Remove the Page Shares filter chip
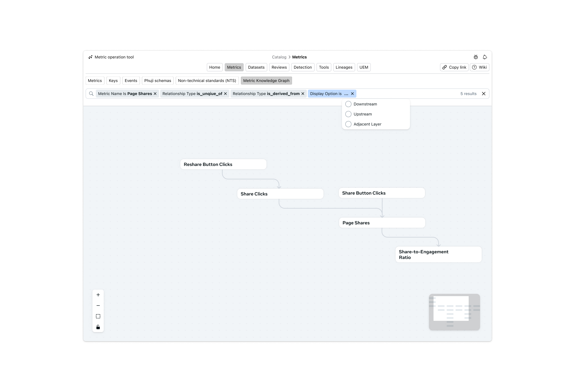The width and height of the screenshot is (575, 392). click(155, 94)
